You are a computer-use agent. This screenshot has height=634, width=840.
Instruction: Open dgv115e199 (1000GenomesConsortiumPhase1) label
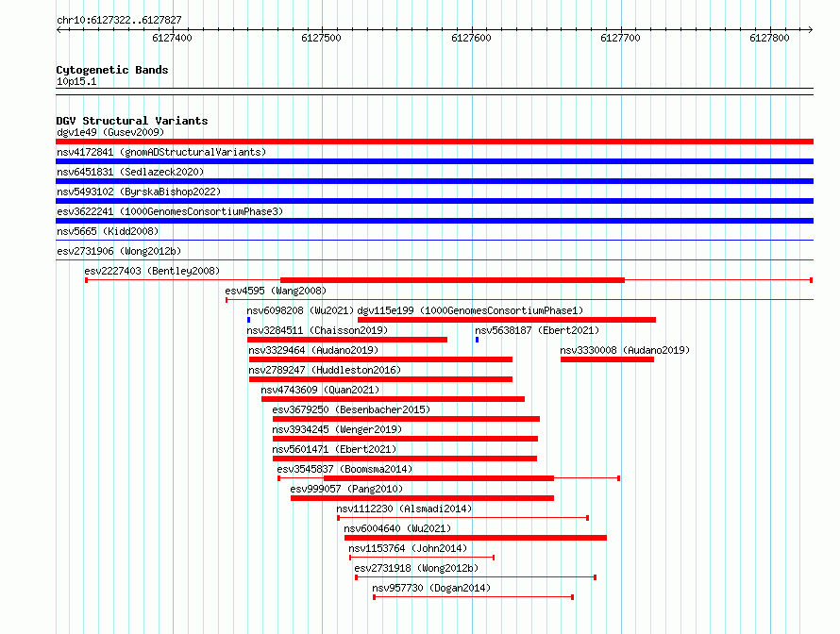[470, 310]
